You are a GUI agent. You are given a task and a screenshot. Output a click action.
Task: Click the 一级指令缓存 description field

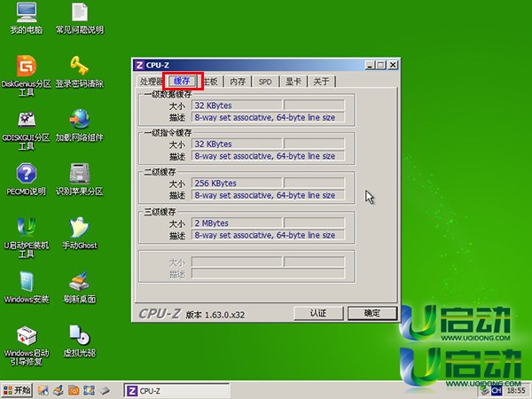click(268, 156)
